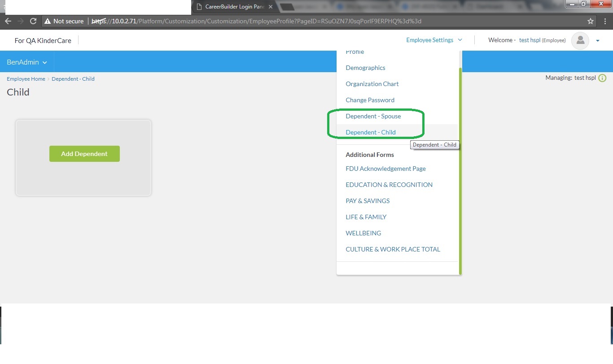This screenshot has width=613, height=364.
Task: Select Dependent - Spouse menu item
Action: [x=373, y=116]
